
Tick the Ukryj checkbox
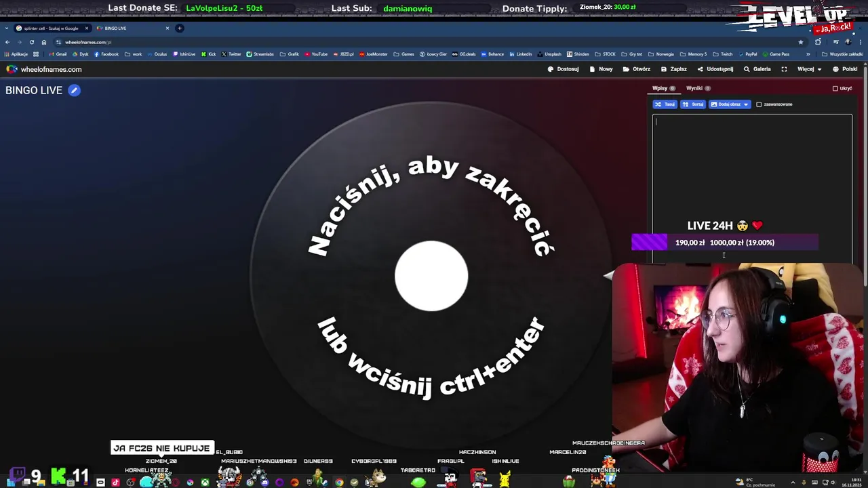835,88
